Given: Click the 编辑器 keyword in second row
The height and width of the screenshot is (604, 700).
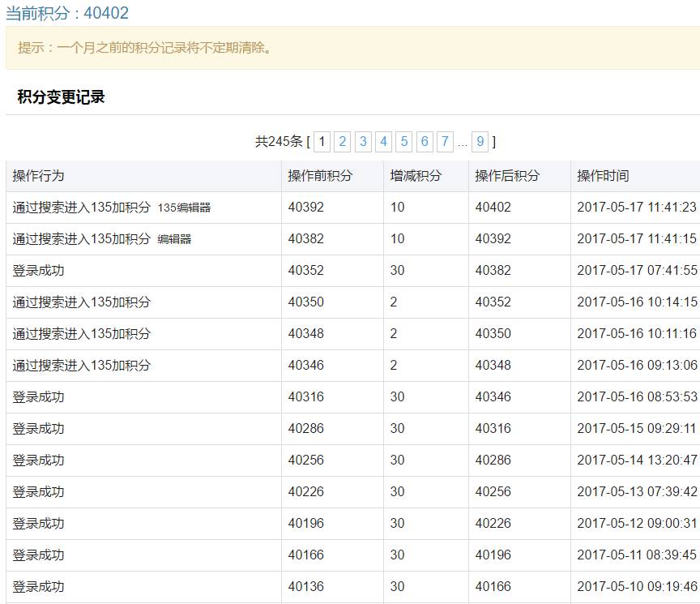Looking at the screenshot, I should [174, 239].
